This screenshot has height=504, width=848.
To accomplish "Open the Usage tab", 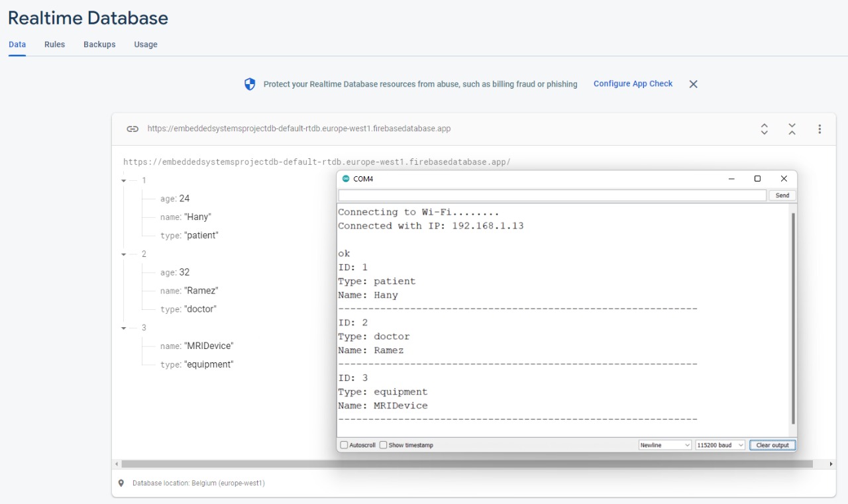I will (145, 44).
